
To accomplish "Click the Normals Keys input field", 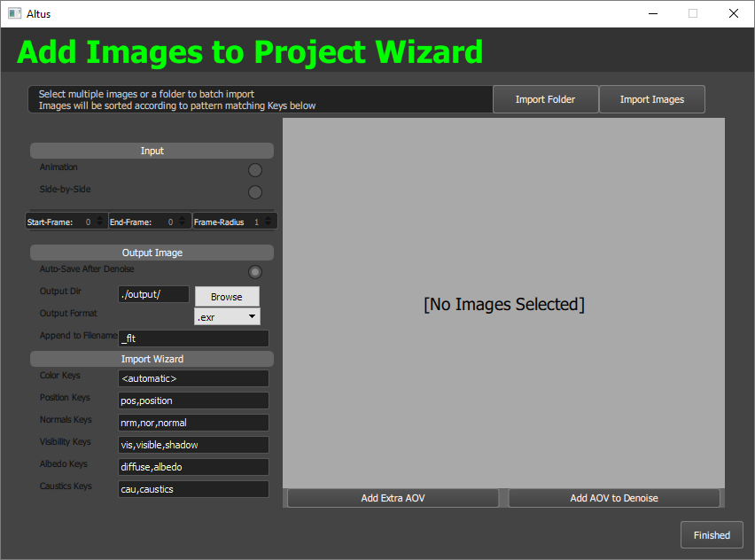I will pos(193,423).
